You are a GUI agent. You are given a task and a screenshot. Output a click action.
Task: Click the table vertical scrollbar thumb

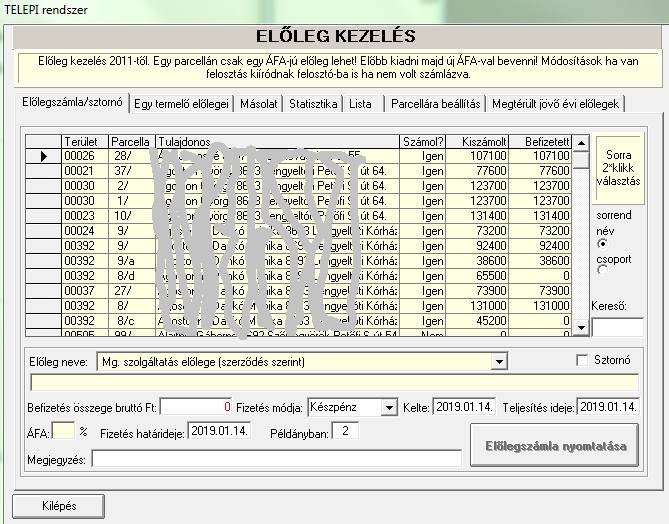coord(581,160)
